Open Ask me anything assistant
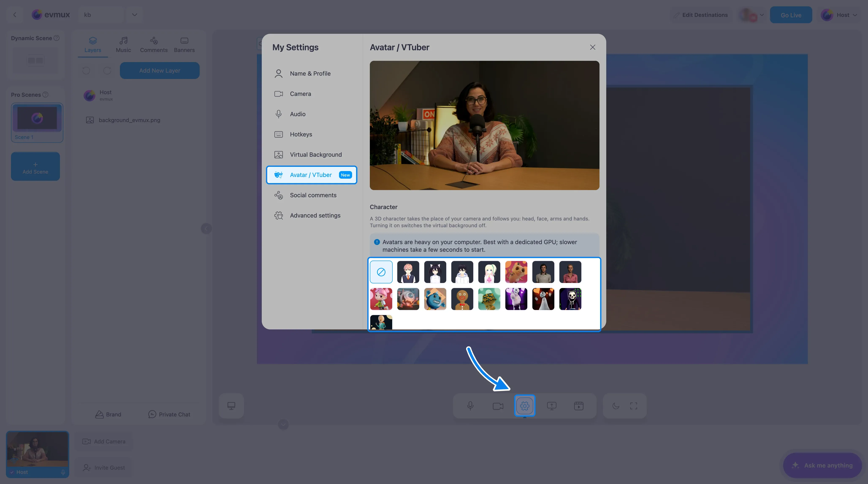This screenshot has height=484, width=868. [x=823, y=465]
